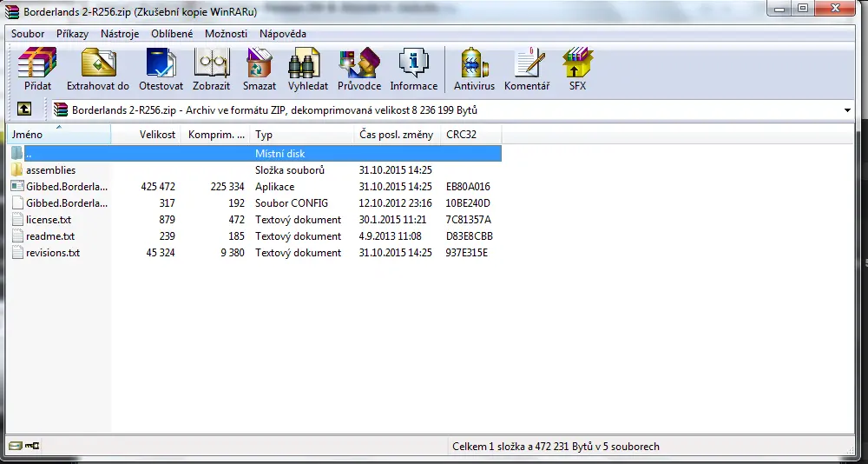Click the drive icon in status bar
This screenshot has height=464, width=868.
(x=15, y=447)
